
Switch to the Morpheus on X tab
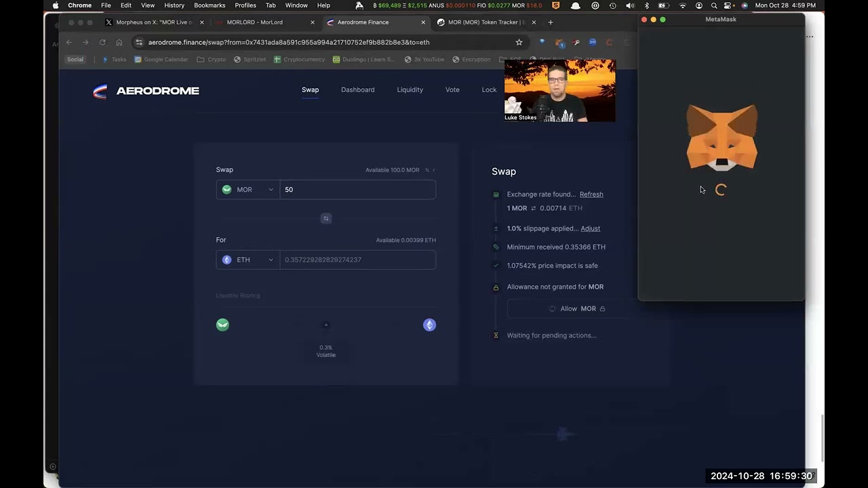pos(154,22)
